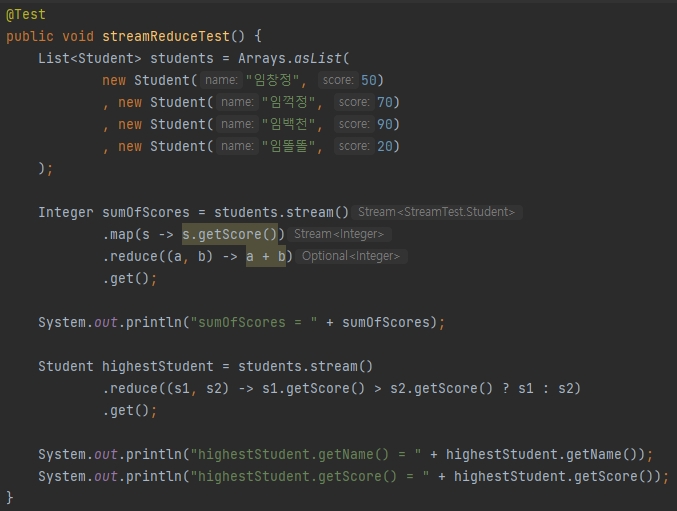Viewport: 677px width, 511px height.
Task: Click the Optional<Integer> inlay hint
Action: click(351, 256)
